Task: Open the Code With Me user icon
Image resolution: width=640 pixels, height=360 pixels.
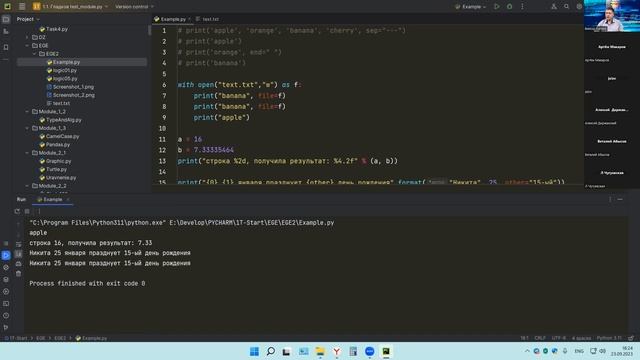Action: 554,7
